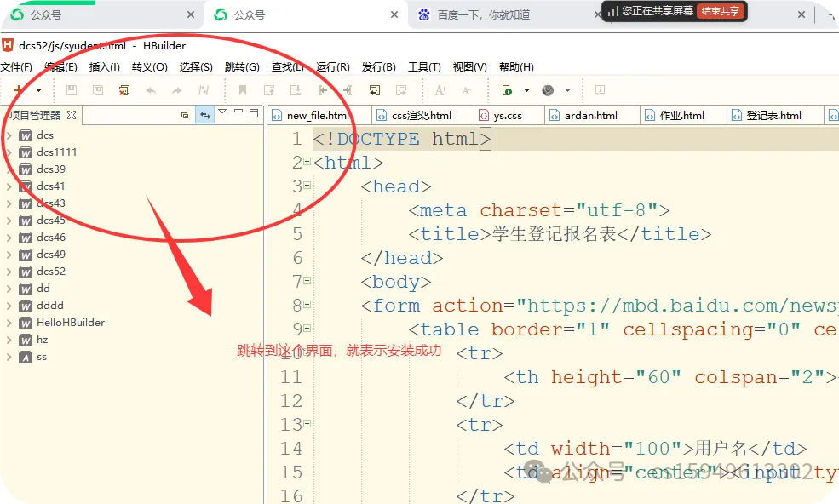Open the project manager view menu triangle
Viewport: 839px width, 504px height.
[x=222, y=112]
